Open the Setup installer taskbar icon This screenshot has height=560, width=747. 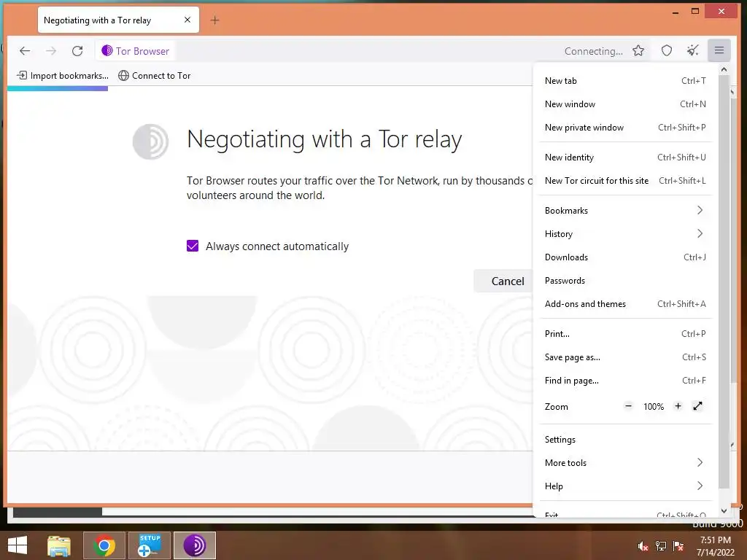[x=150, y=545]
